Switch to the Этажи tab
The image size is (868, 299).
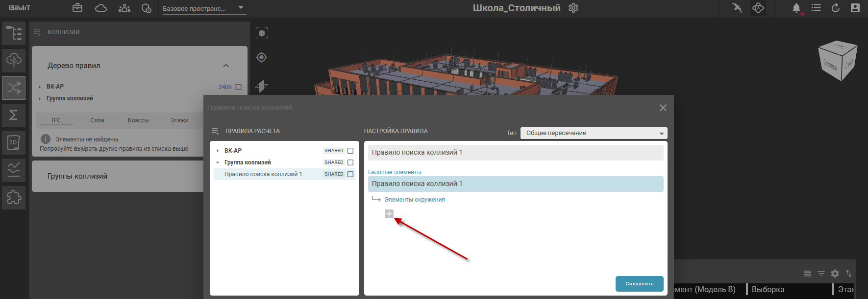[179, 120]
